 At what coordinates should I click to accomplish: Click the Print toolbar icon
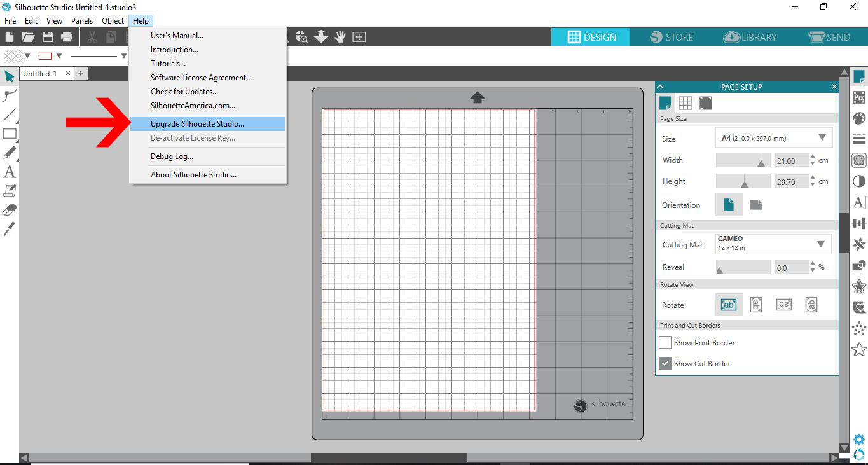66,37
